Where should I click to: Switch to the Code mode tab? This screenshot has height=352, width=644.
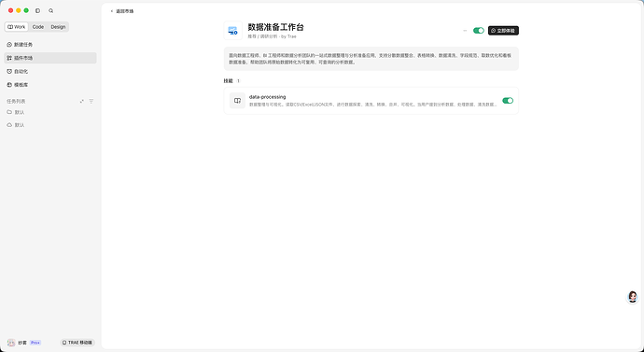coord(38,27)
